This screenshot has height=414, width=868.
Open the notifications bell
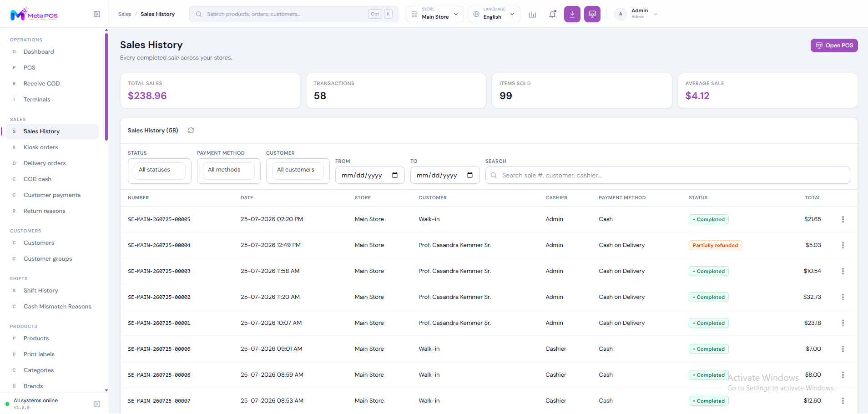pyautogui.click(x=552, y=14)
